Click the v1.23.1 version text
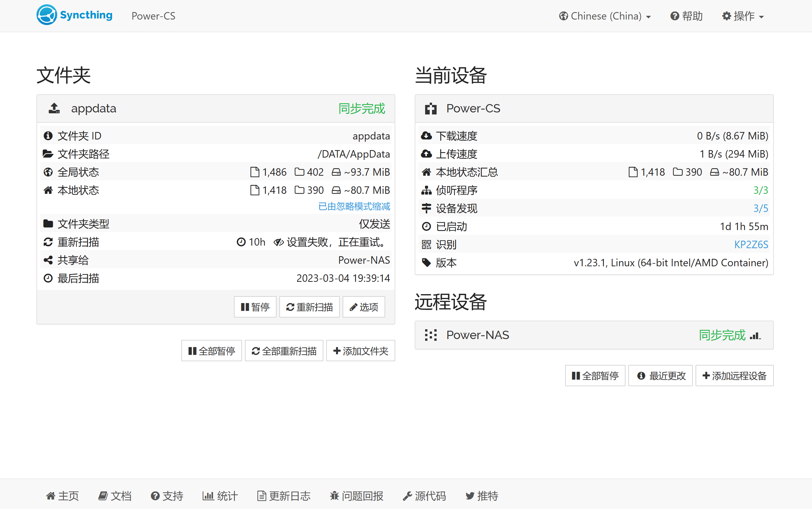The height and width of the screenshot is (509, 812). pyautogui.click(x=671, y=263)
